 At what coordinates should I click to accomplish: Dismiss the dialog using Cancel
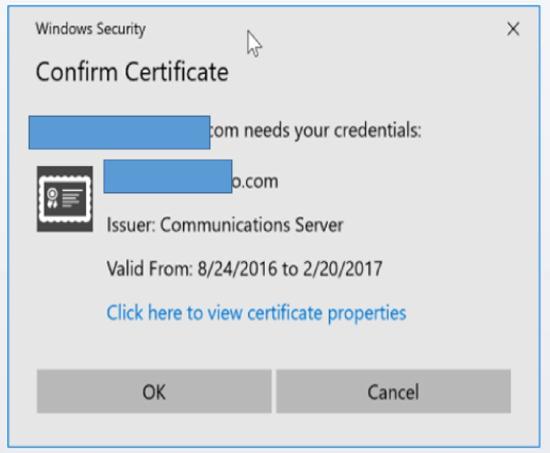pos(393,391)
